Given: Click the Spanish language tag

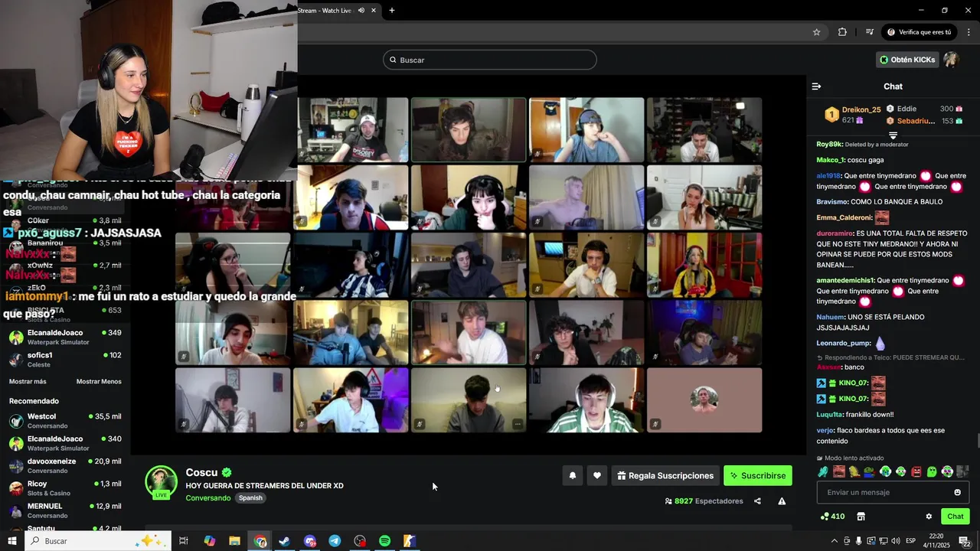Looking at the screenshot, I should [250, 498].
